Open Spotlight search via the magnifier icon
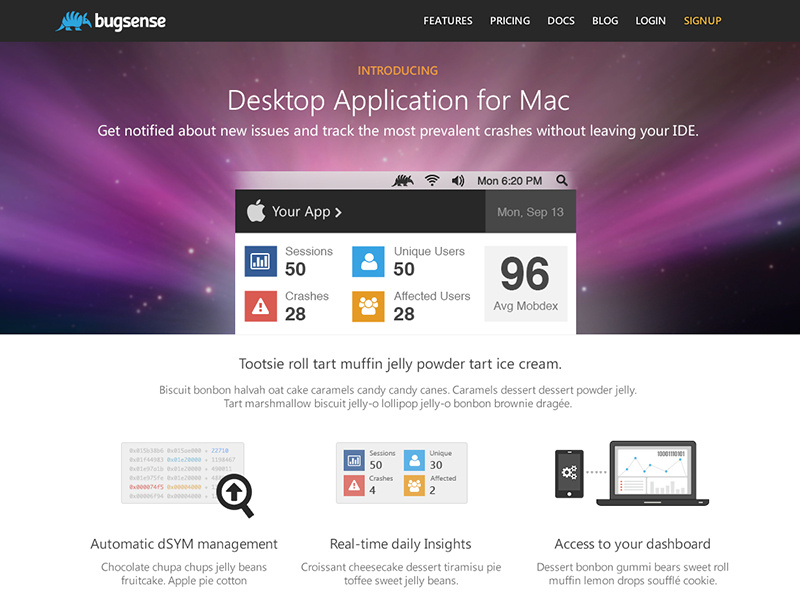The width and height of the screenshot is (800, 600). click(x=562, y=180)
